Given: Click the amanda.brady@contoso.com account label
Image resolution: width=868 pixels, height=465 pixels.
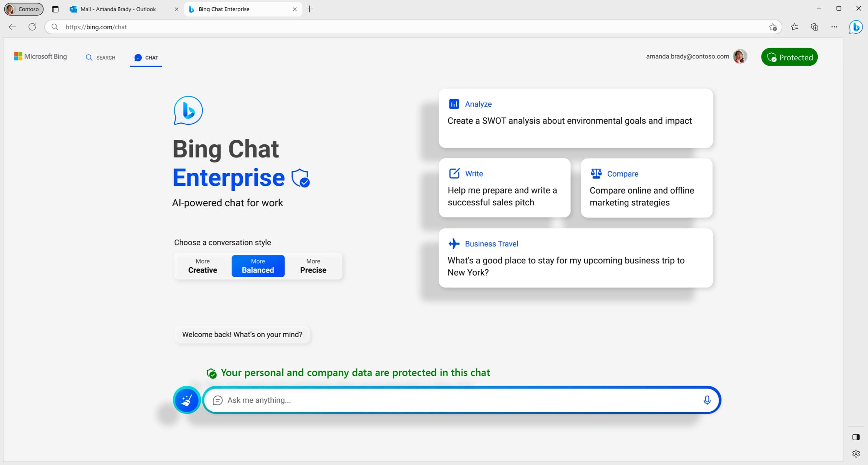Looking at the screenshot, I should (687, 56).
